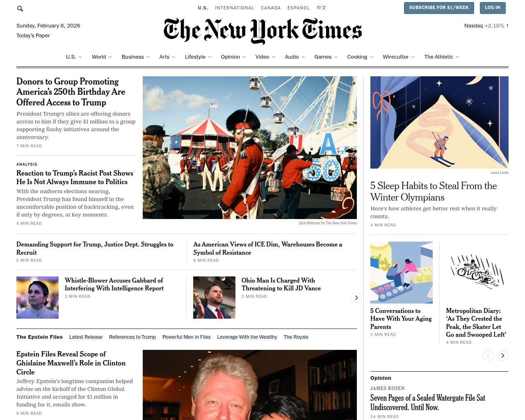Viewport: 525px width, 420px height.
Task: Click The New York Times logo
Action: coord(262,31)
